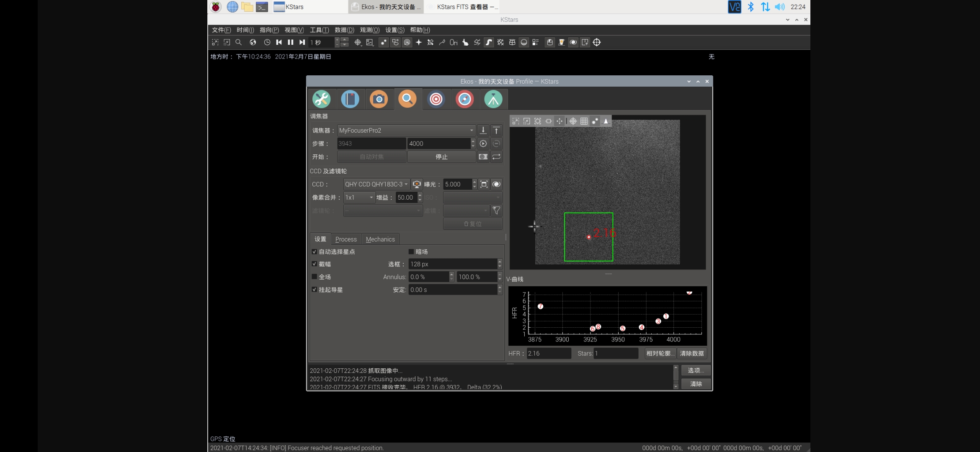Open the Ekos Setup module tab

(x=321, y=99)
